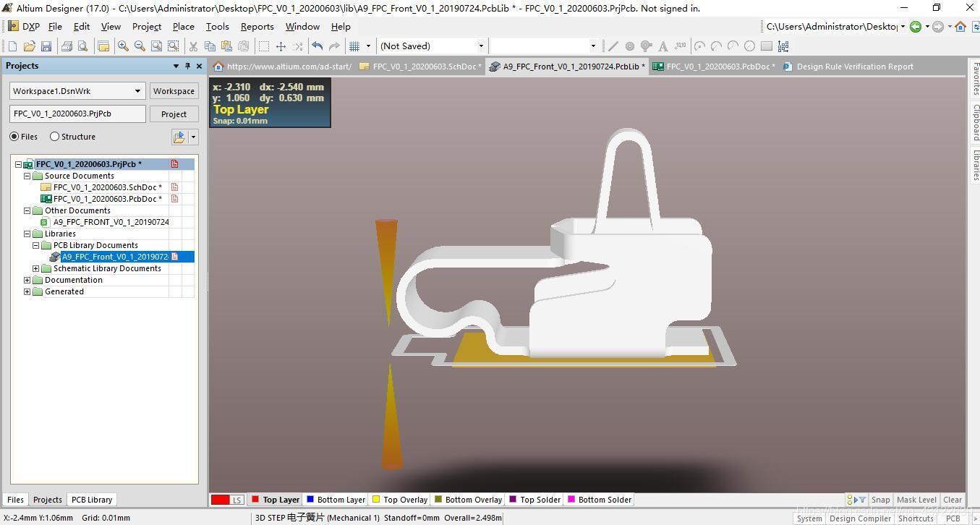Switch to the PCB Library bottom panel tab
980x525 pixels.
pos(92,500)
